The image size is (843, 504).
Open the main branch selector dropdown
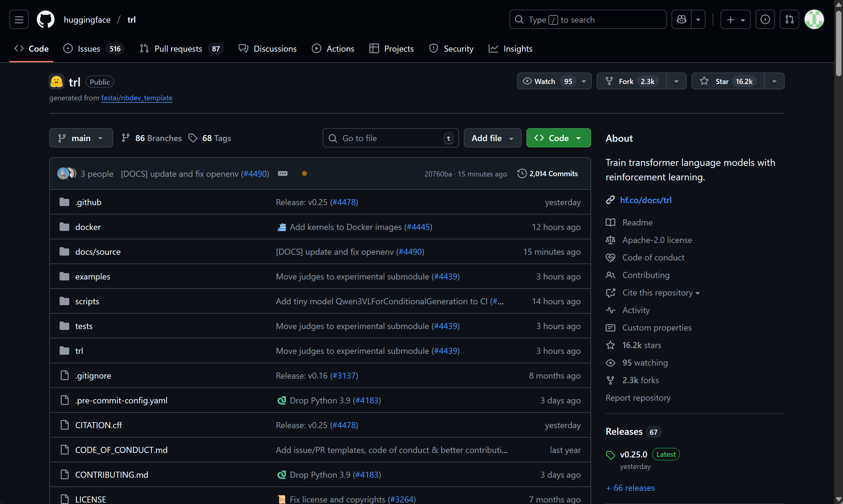(81, 138)
